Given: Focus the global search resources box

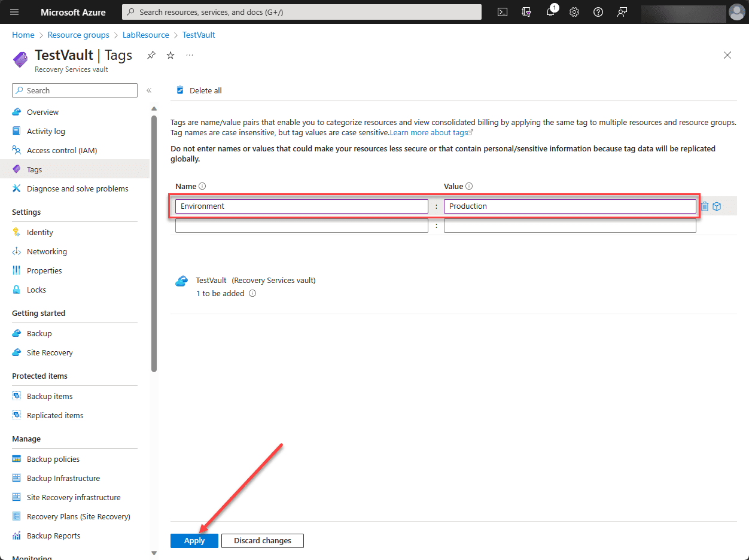Looking at the screenshot, I should coord(302,12).
